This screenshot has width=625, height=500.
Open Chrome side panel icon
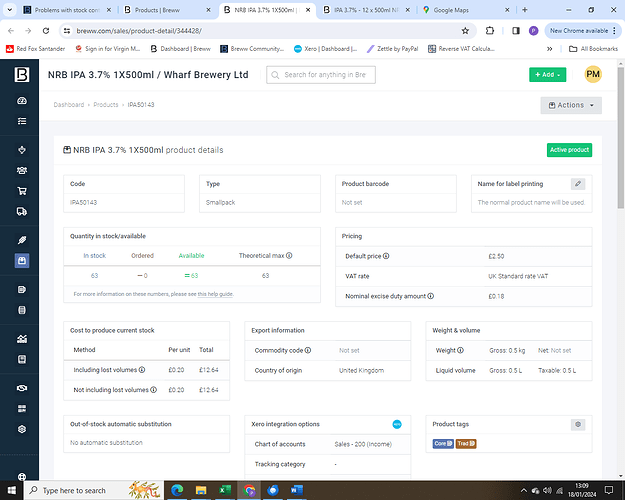pyautogui.click(x=516, y=31)
